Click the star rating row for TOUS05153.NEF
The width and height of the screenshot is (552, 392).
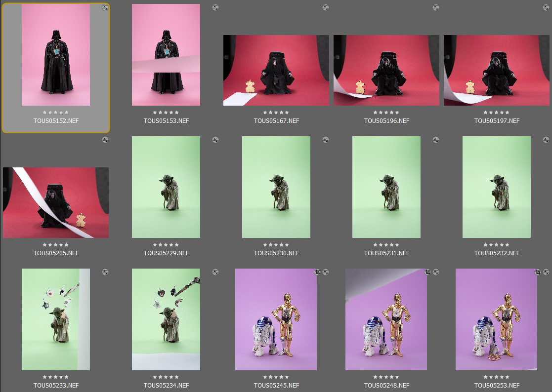[166, 113]
